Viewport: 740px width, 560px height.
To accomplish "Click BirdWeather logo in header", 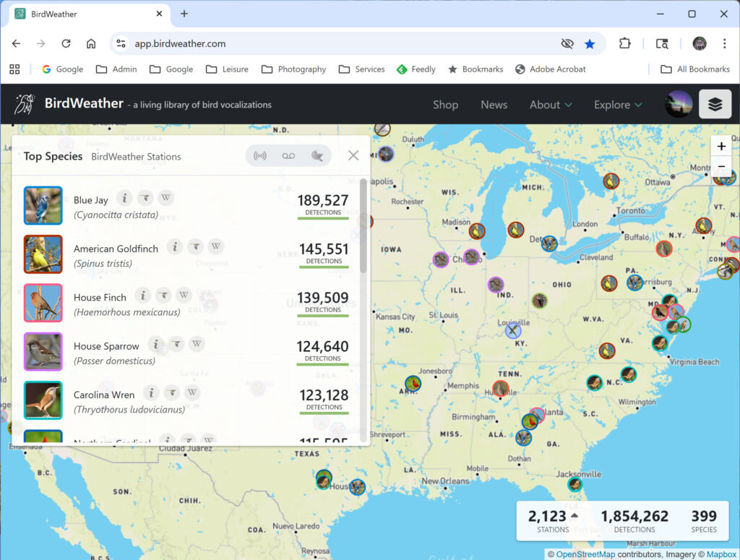I will pyautogui.click(x=25, y=104).
